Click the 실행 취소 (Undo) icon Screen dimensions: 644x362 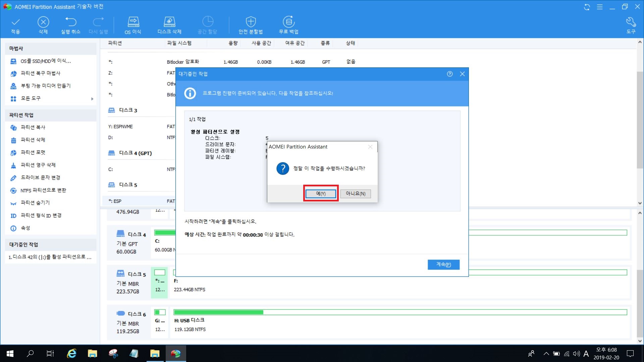[x=70, y=25]
